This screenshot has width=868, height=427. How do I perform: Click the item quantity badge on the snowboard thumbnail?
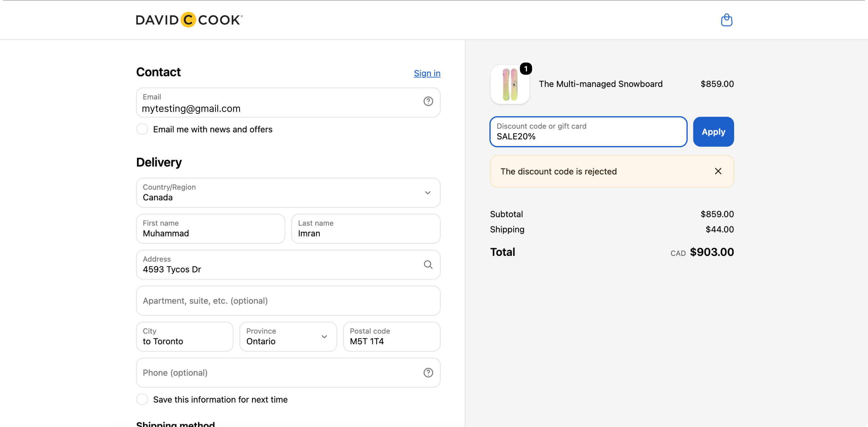[526, 69]
